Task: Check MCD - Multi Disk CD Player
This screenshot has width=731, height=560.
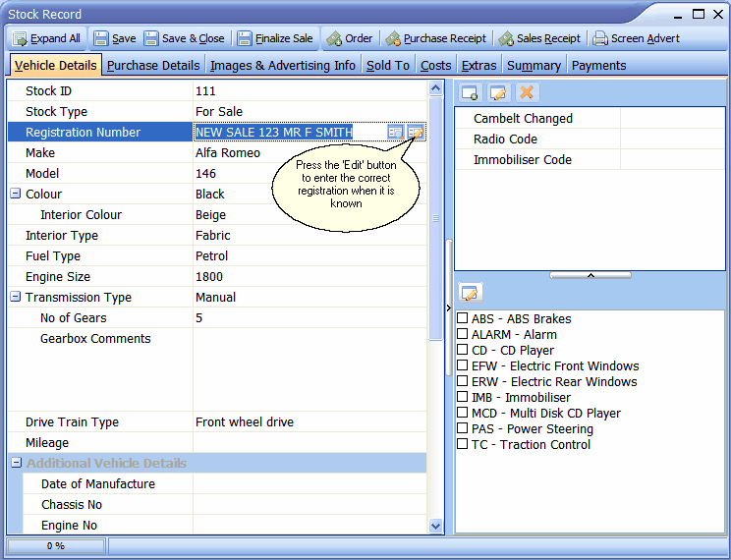Action: pos(462,413)
